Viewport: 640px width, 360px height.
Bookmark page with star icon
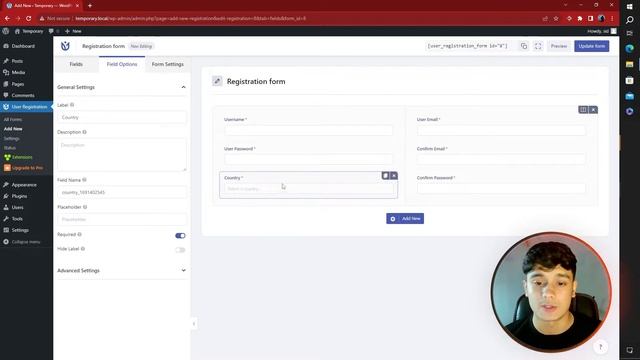pyautogui.click(x=556, y=18)
